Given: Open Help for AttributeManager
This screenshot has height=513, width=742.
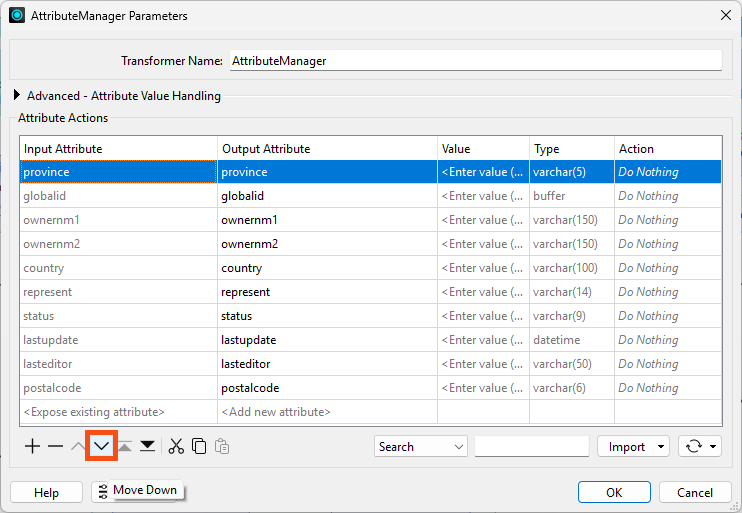Looking at the screenshot, I should click(x=46, y=492).
